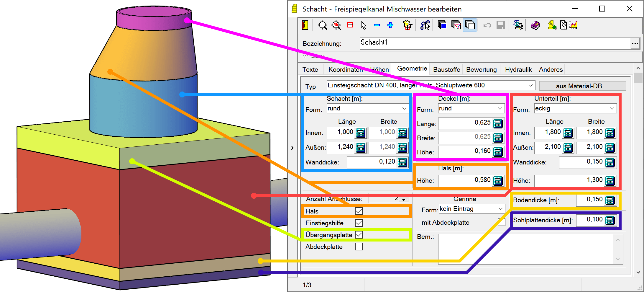Image resolution: width=644 pixels, height=292 pixels.
Task: Click the aus Material-DB button
Action: point(582,86)
